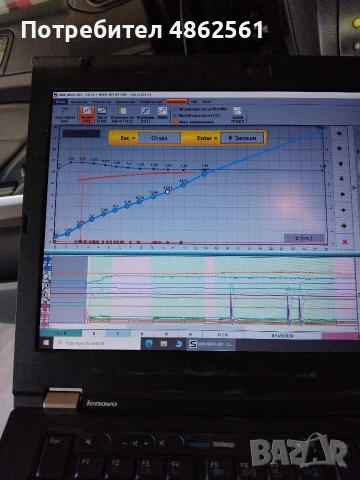Viewport: 360px width, 480px height.
Task: Click the magnifier zoom icon in oscilloscope sidebar
Action: coord(46,276)
